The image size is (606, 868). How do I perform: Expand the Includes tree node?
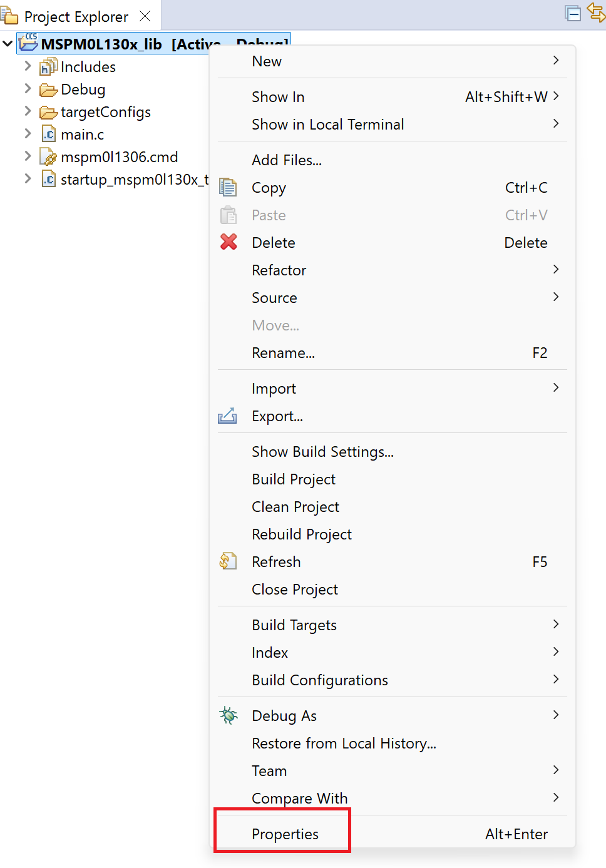(x=28, y=66)
